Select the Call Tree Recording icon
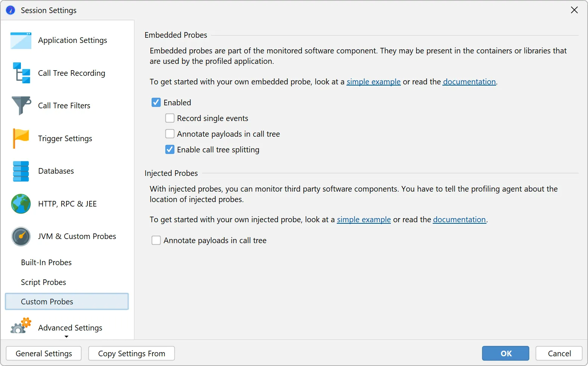588x366 pixels. (21, 73)
